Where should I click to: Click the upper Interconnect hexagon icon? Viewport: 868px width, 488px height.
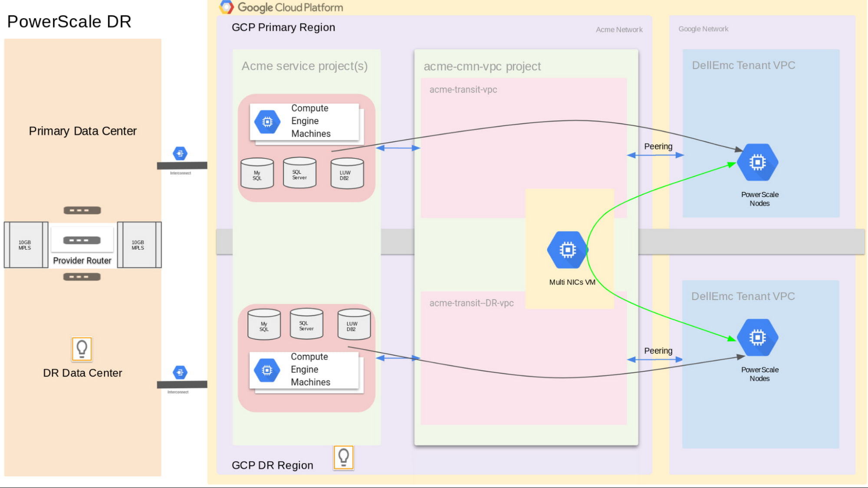pyautogui.click(x=180, y=153)
